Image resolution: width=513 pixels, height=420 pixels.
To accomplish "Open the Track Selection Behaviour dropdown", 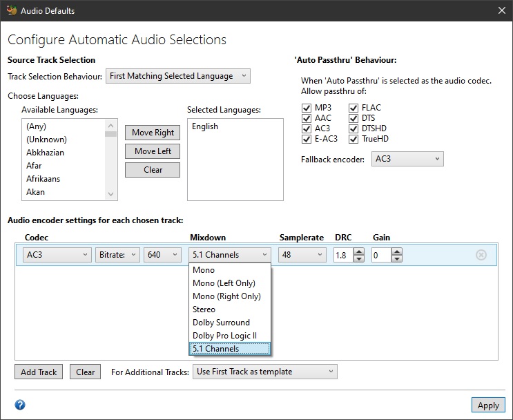I will click(178, 76).
